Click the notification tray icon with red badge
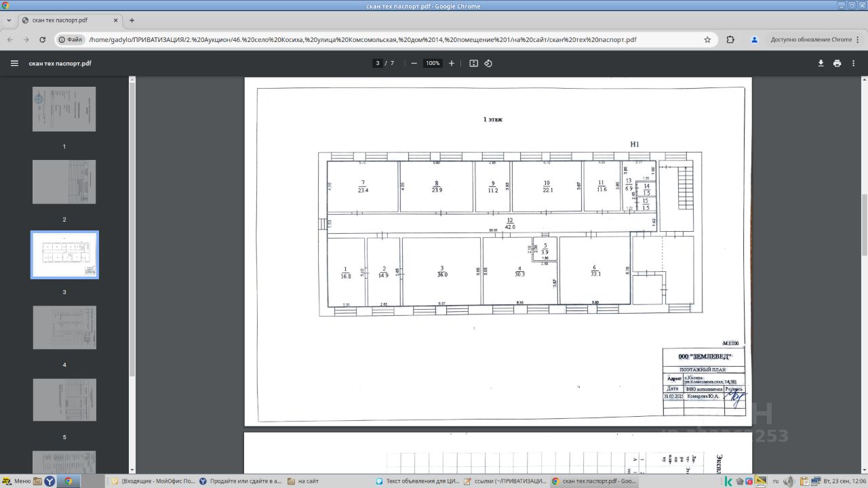Image resolution: width=868 pixels, height=488 pixels. click(x=750, y=481)
